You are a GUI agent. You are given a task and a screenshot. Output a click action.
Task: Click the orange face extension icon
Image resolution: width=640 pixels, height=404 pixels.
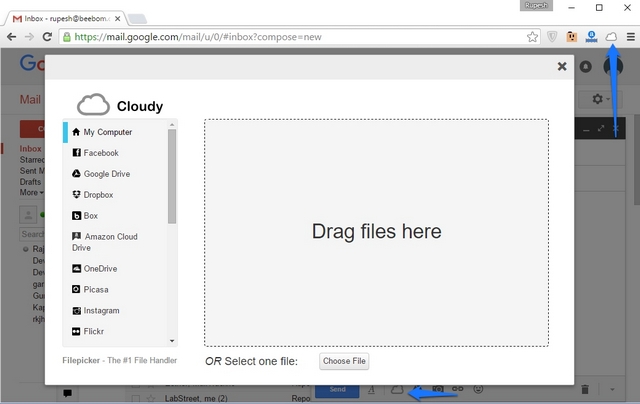571,37
